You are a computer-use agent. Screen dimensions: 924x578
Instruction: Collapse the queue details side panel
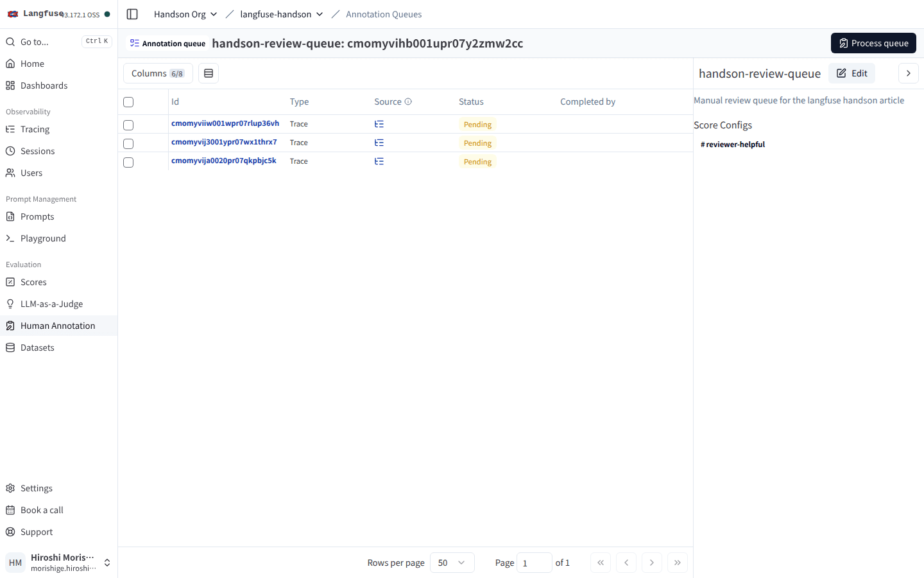(909, 73)
